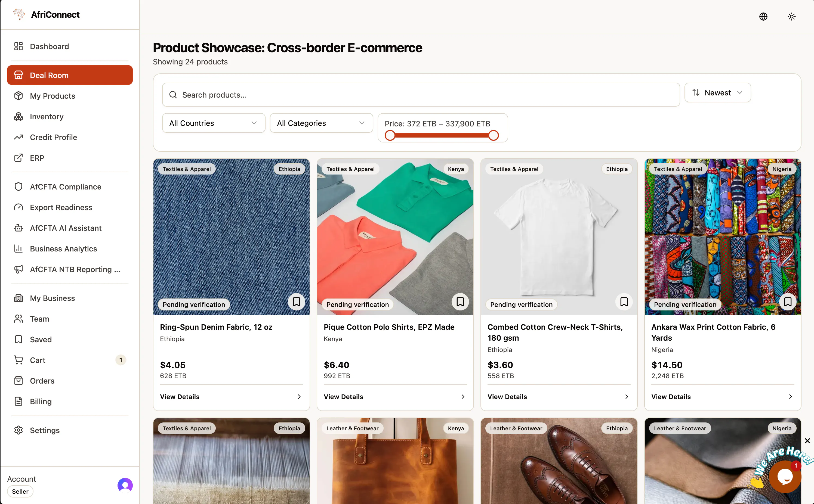Save the Combed Cotton Crew-Neck T-Shirts product

pos(624,302)
